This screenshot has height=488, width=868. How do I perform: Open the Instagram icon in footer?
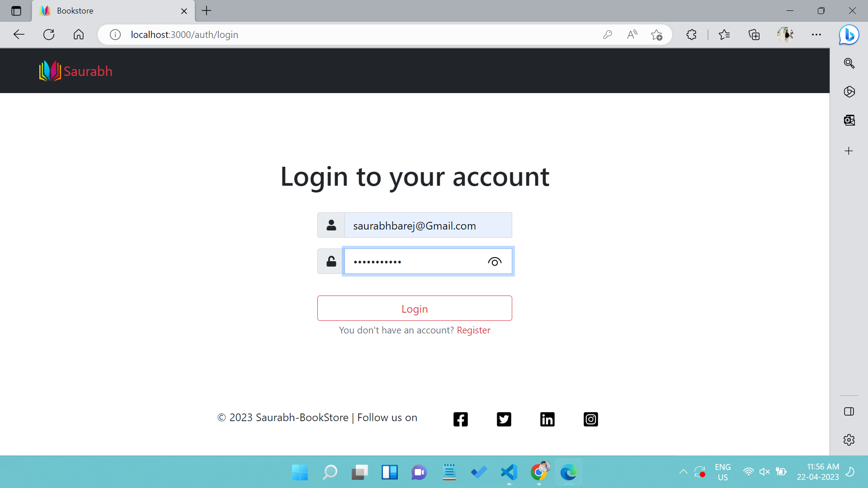coord(590,419)
